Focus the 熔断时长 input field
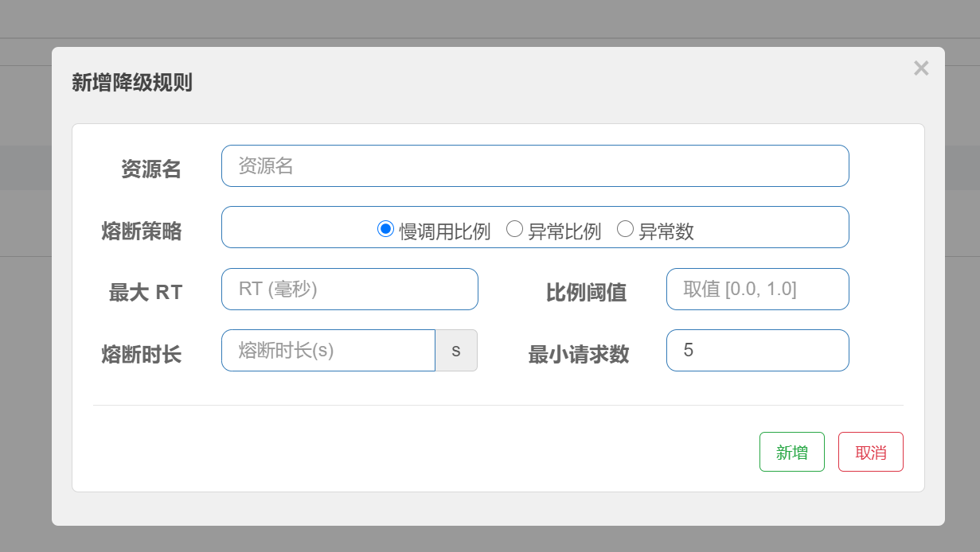The image size is (980, 552). tap(328, 351)
